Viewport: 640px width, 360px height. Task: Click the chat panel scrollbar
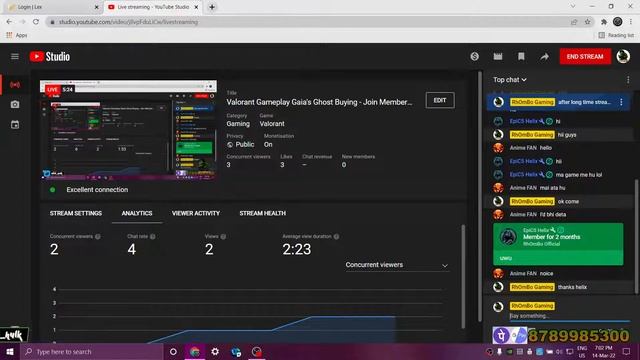point(636,236)
